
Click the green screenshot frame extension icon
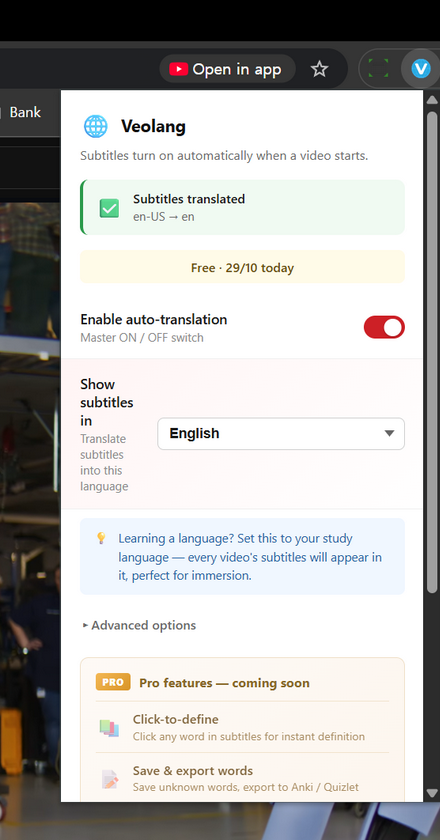point(378,69)
